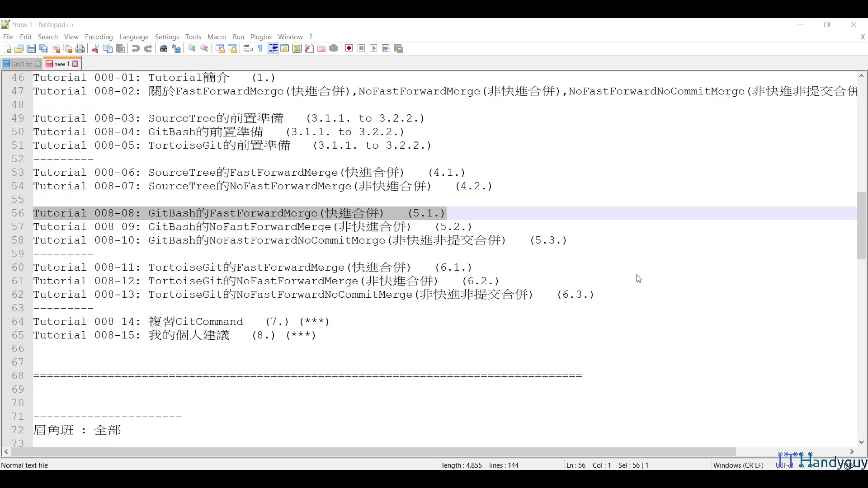Start macro recording with the record icon

(x=349, y=48)
